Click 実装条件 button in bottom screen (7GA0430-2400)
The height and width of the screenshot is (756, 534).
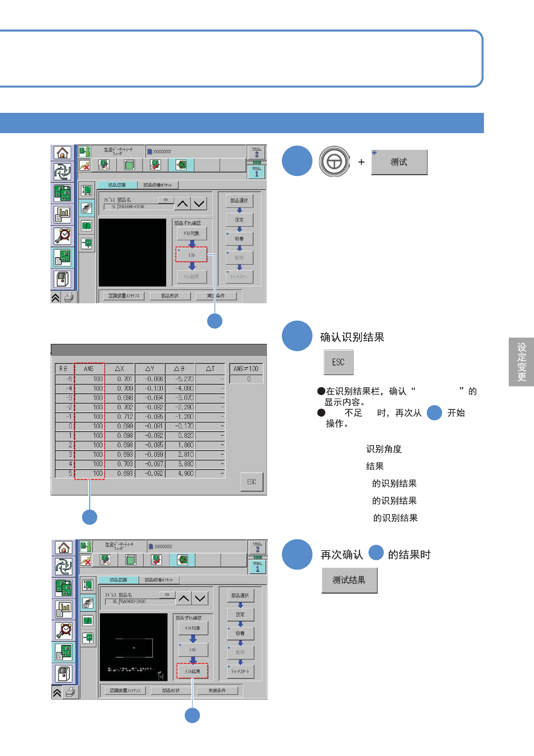tap(217, 691)
